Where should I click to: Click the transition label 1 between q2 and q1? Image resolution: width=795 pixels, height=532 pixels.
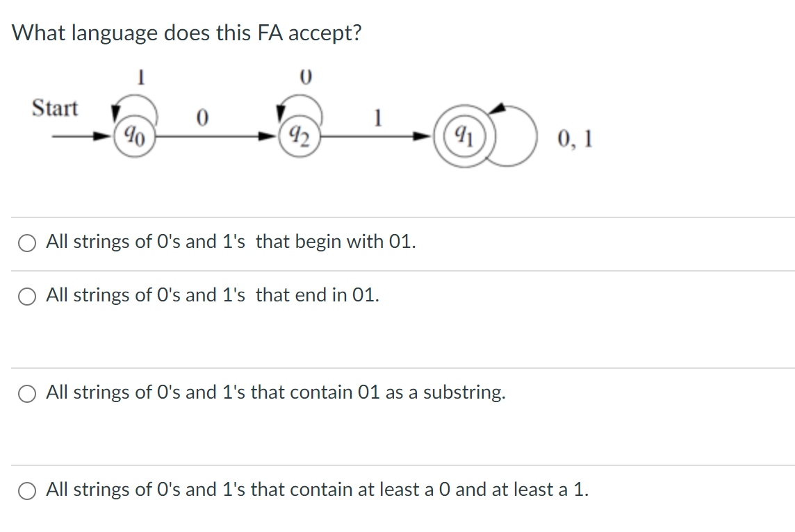coord(379,116)
